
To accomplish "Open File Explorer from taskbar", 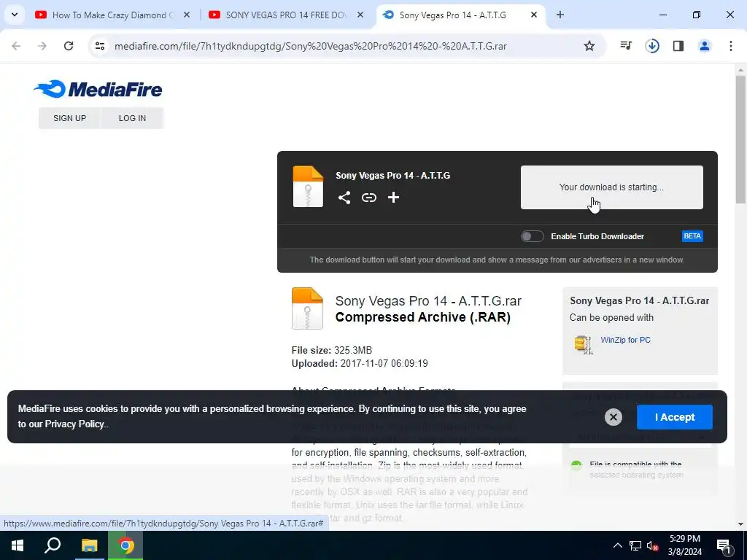I will pyautogui.click(x=89, y=545).
